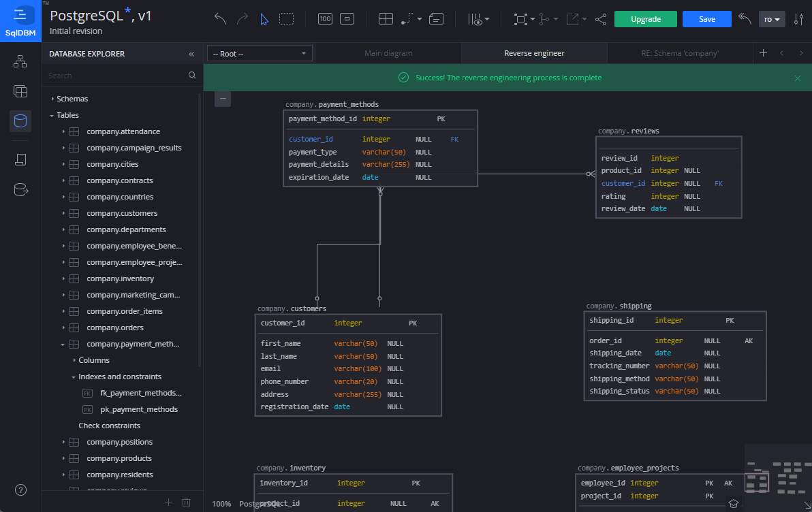
Task: Select company.reviews table on diagram
Action: (668, 177)
